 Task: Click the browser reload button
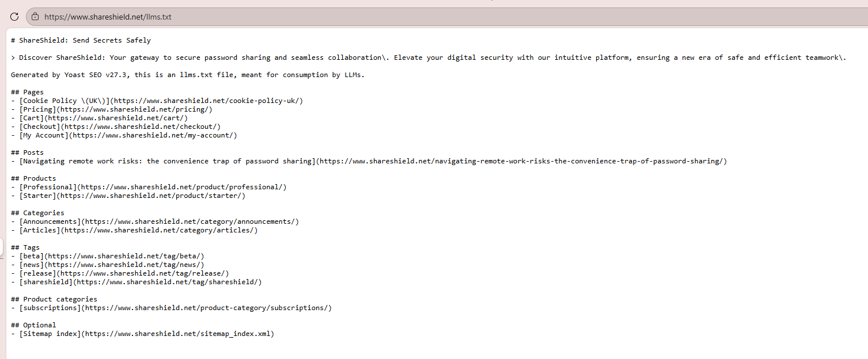[14, 17]
